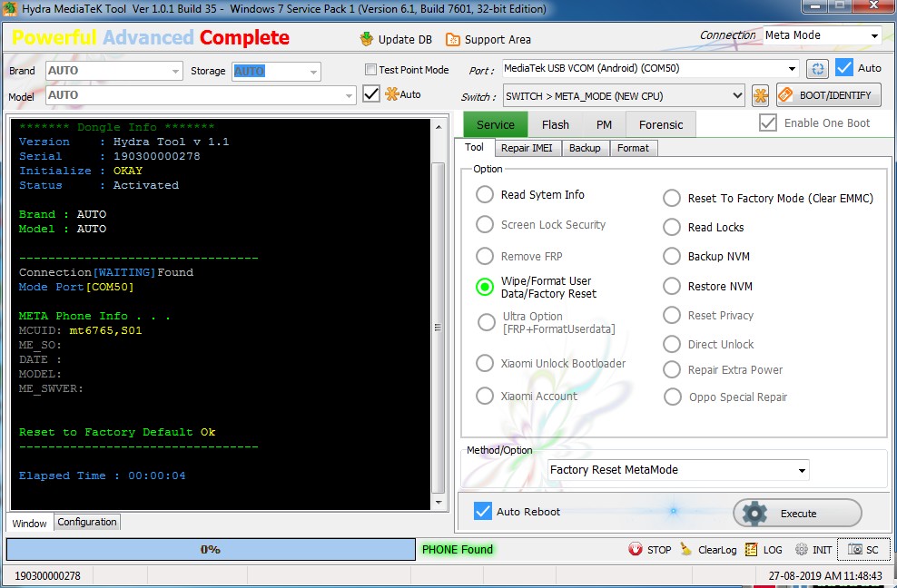Image resolution: width=897 pixels, height=588 pixels.
Task: Click the STOP red icon
Action: (x=635, y=549)
